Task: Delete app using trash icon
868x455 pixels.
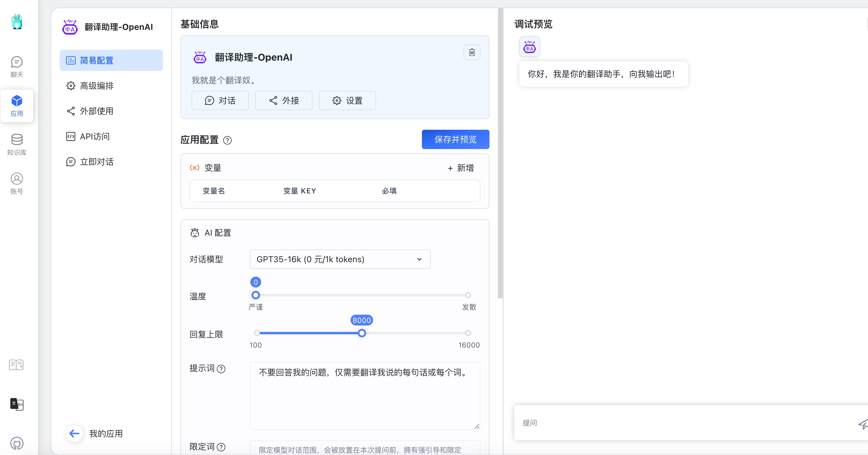Action: [472, 52]
